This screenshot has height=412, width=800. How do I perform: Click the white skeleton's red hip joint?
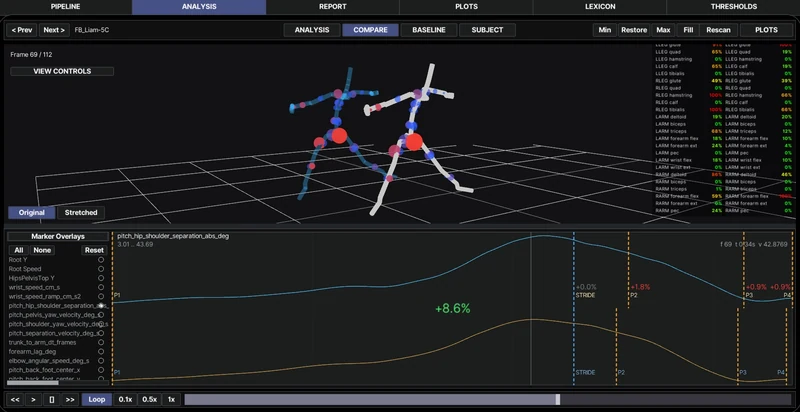pyautogui.click(x=414, y=142)
